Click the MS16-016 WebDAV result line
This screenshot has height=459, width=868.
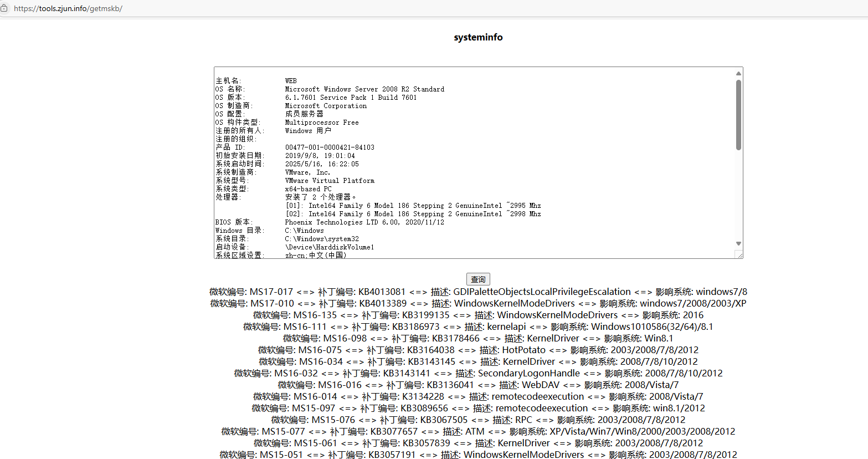[x=477, y=385]
